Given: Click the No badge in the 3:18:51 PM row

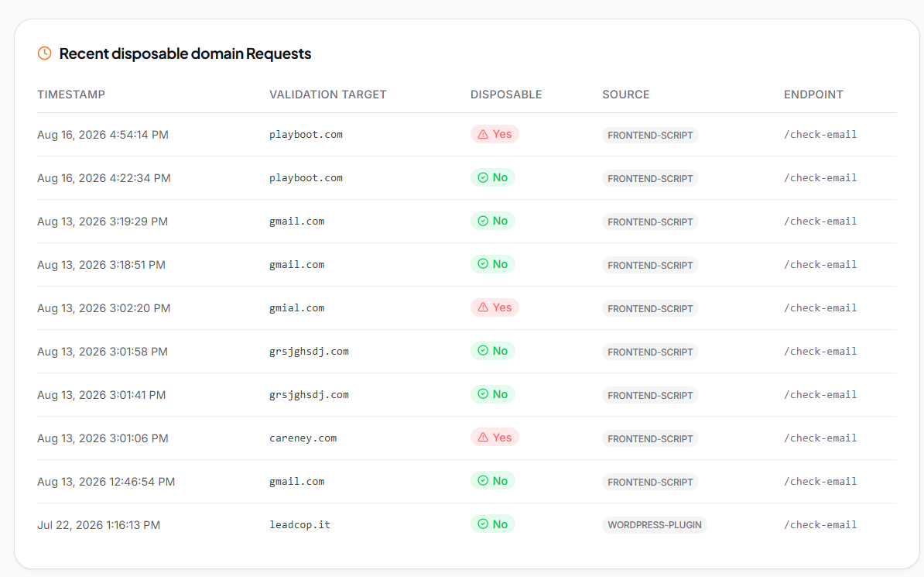Looking at the screenshot, I should click(x=493, y=264).
